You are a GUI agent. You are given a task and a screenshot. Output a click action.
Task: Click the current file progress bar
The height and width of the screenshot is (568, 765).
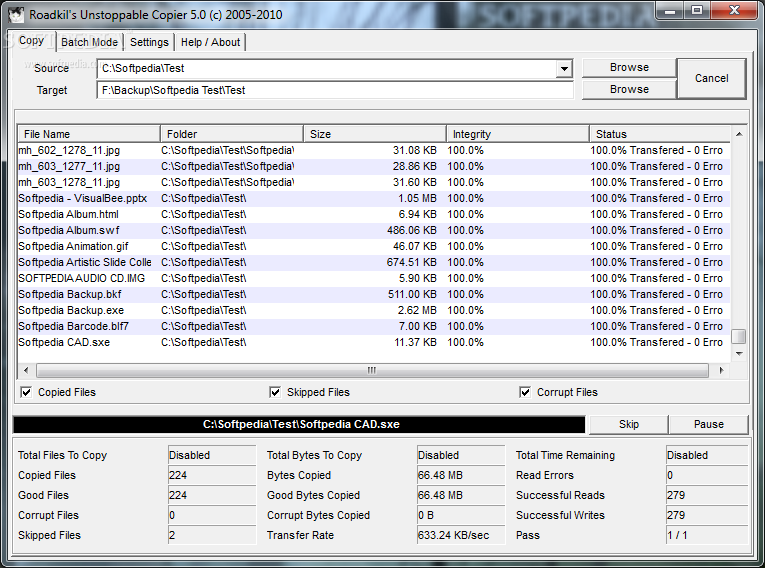tap(299, 425)
